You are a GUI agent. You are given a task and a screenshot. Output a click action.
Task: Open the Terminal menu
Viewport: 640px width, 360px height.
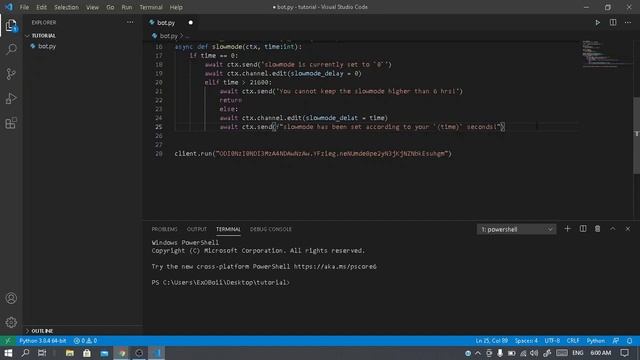pos(151,7)
